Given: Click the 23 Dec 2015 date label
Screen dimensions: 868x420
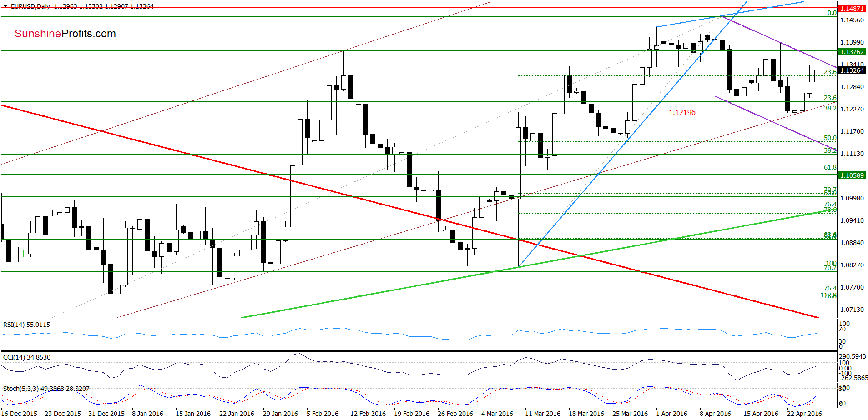Looking at the screenshot, I should (x=63, y=414).
